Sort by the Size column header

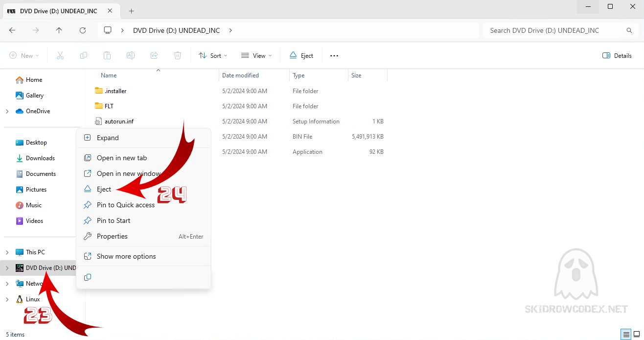(x=356, y=75)
